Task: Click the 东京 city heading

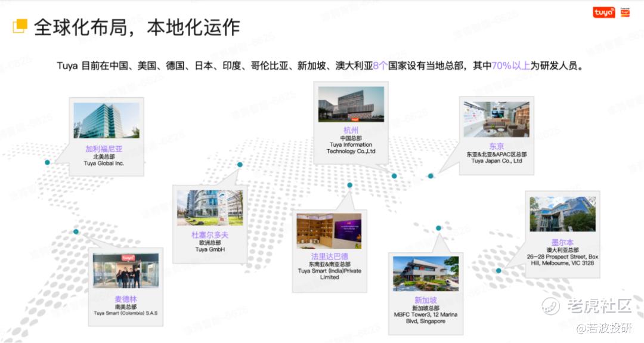Action: [x=496, y=146]
